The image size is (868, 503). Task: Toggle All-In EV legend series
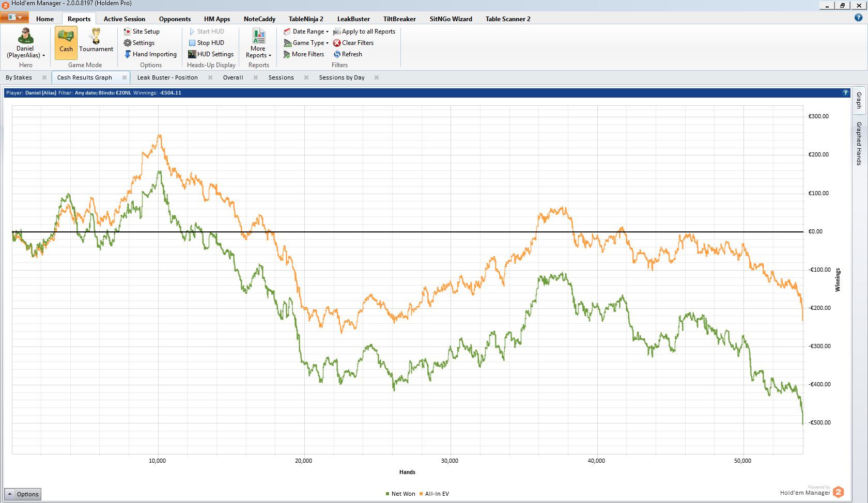(x=434, y=494)
